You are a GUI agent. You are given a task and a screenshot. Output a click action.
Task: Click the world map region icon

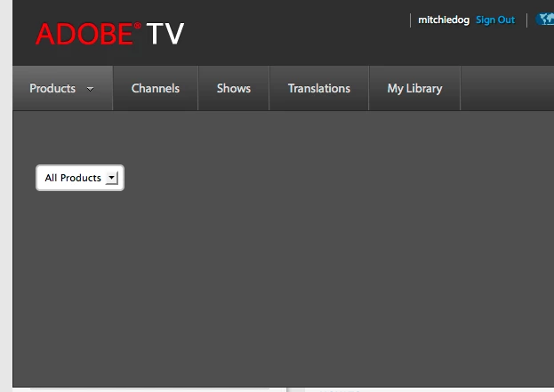(545, 19)
